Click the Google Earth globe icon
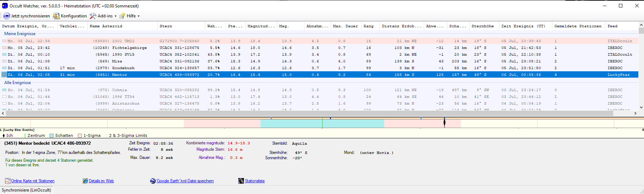 (x=153, y=181)
